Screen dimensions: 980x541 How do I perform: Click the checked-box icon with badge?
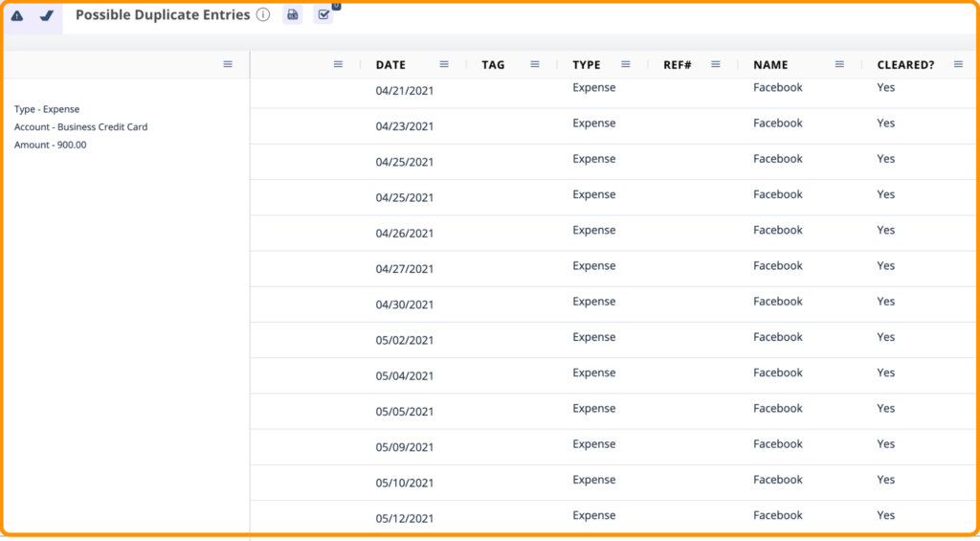(323, 15)
